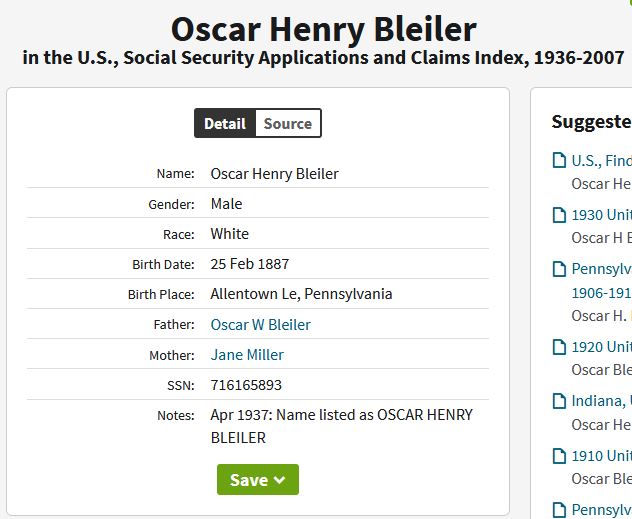632x519 pixels.
Task: Click document icon beside first Pennsylvania record
Action: pos(560,269)
